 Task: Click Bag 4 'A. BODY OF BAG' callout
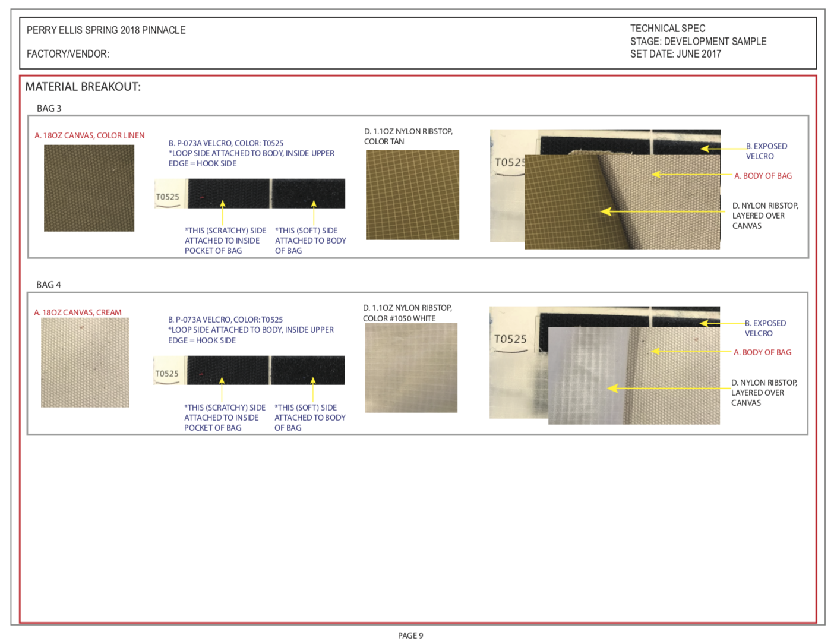[763, 352]
